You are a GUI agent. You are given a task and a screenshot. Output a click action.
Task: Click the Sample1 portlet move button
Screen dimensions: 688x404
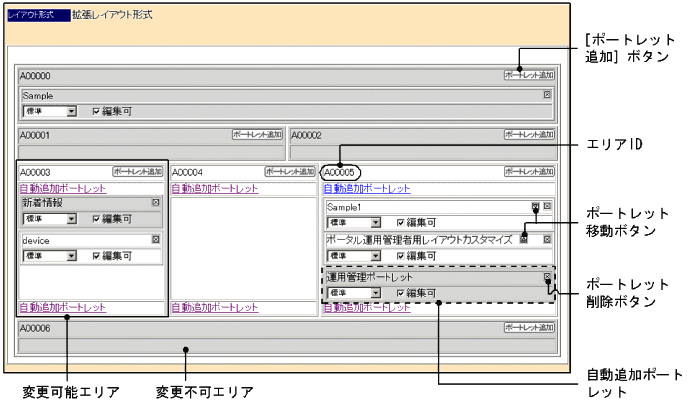[535, 206]
